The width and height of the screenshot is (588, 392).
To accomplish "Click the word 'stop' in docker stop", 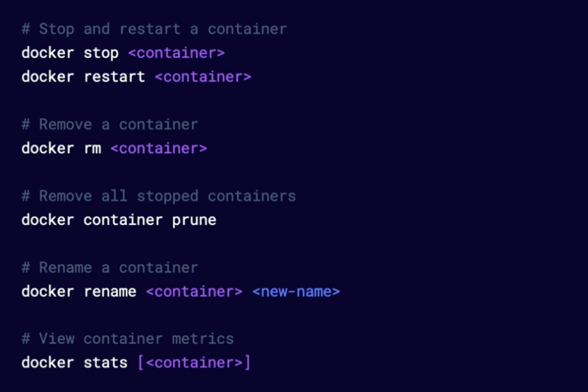I will pyautogui.click(x=101, y=54).
